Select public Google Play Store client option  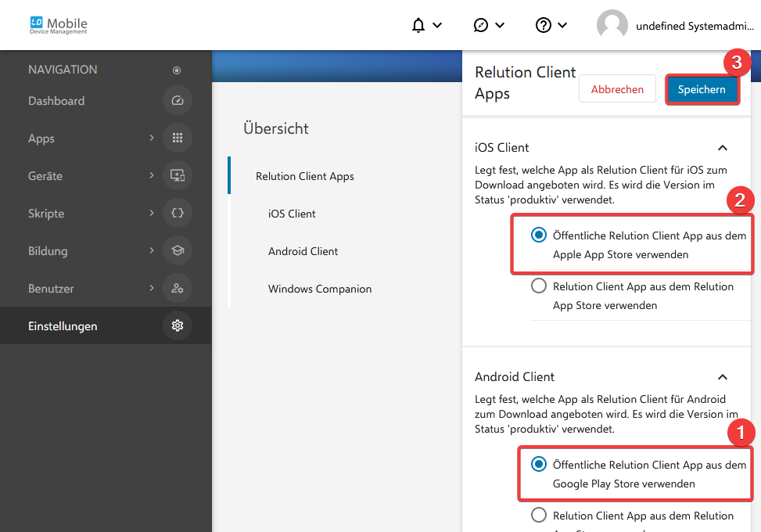coord(538,464)
